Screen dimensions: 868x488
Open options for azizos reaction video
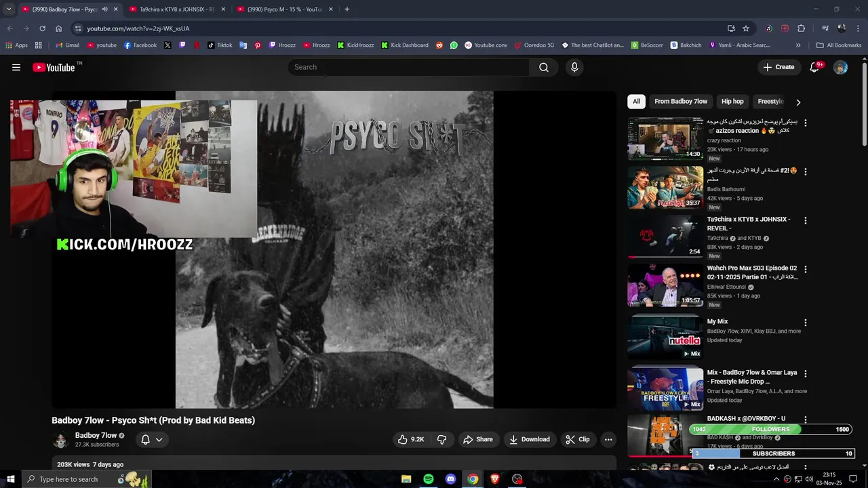pyautogui.click(x=805, y=123)
